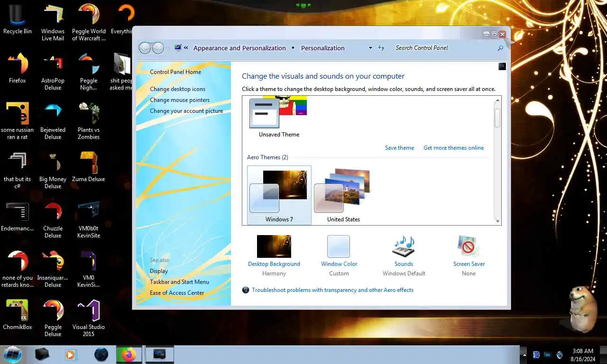Image resolution: width=607 pixels, height=364 pixels.
Task: Click 'Get more themes online'
Action: [x=454, y=148]
